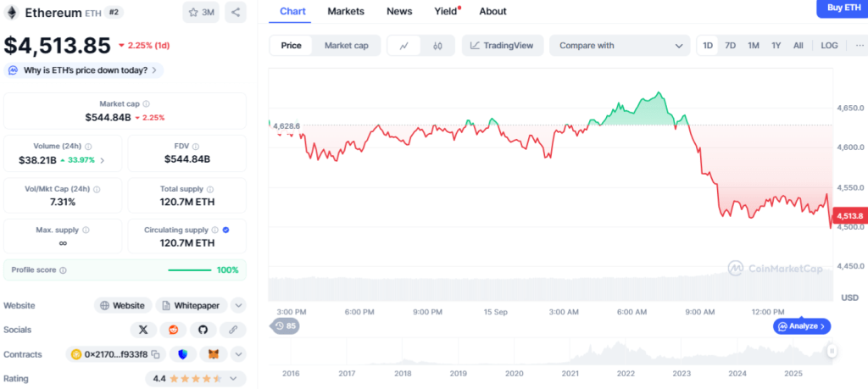Expand Why is ETH's price down arrow
The width and height of the screenshot is (868, 389).
click(154, 70)
